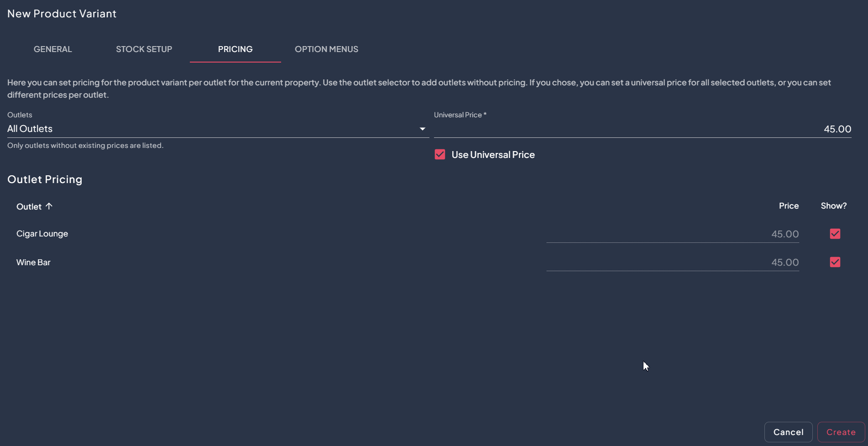
Task: Focus the Universal Price input field
Action: click(x=642, y=129)
